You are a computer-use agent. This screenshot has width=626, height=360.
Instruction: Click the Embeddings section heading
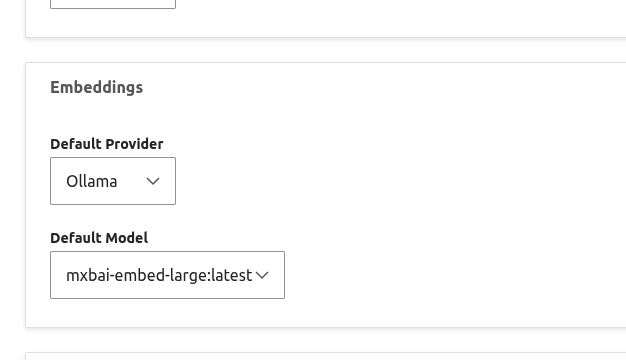tap(97, 87)
